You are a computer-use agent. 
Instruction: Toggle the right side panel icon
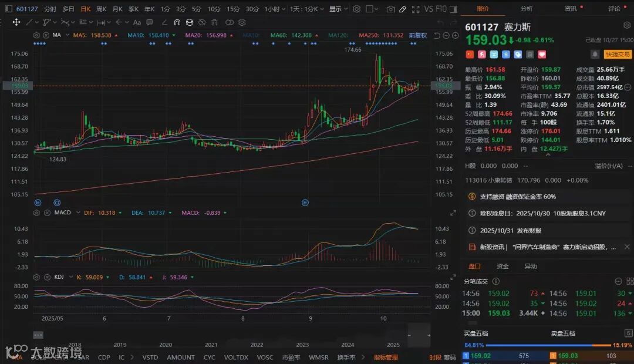tap(454, 9)
